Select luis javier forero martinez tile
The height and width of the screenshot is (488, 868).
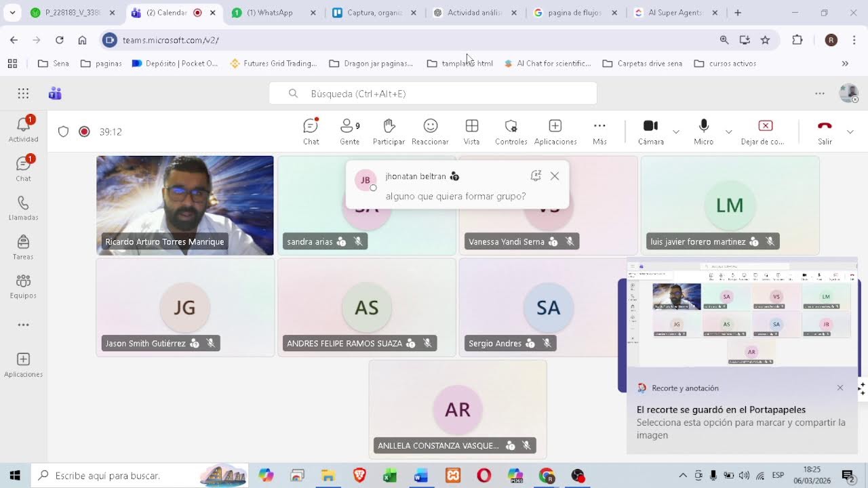[x=730, y=205]
